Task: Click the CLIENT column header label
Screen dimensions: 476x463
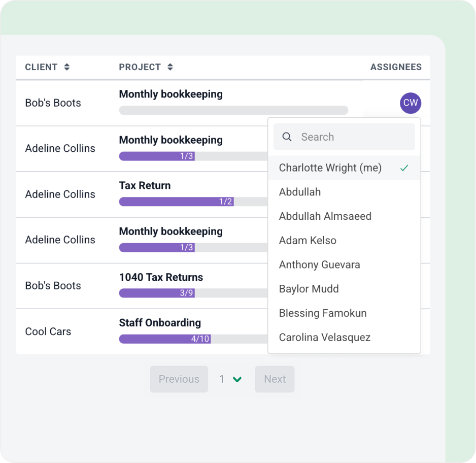Action: click(x=41, y=67)
